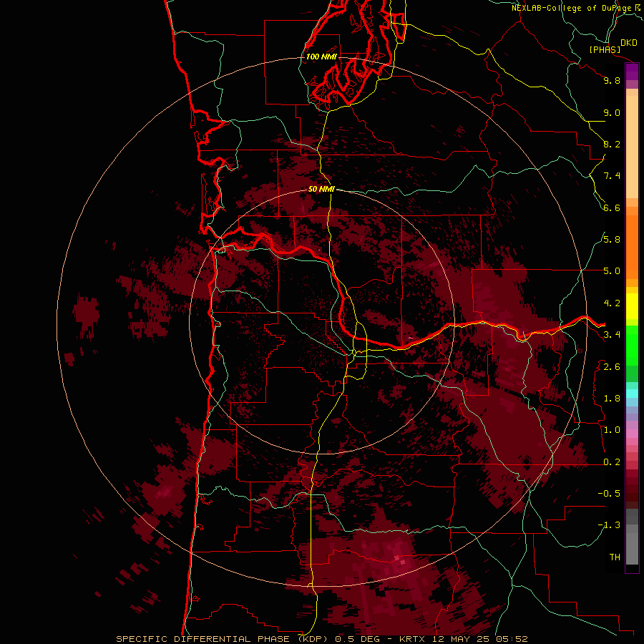
Task: Click the 2.6 legend value
Action: pos(612,366)
